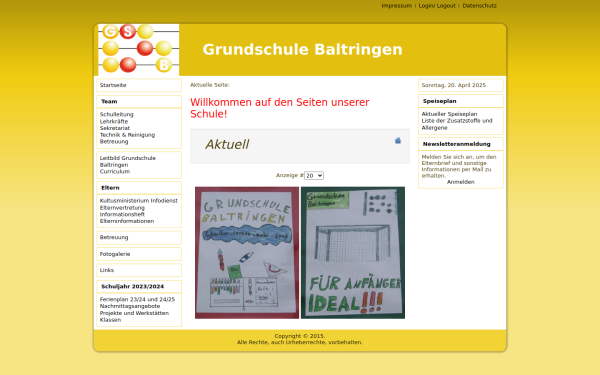Open the Fotogalerie page

point(115,254)
